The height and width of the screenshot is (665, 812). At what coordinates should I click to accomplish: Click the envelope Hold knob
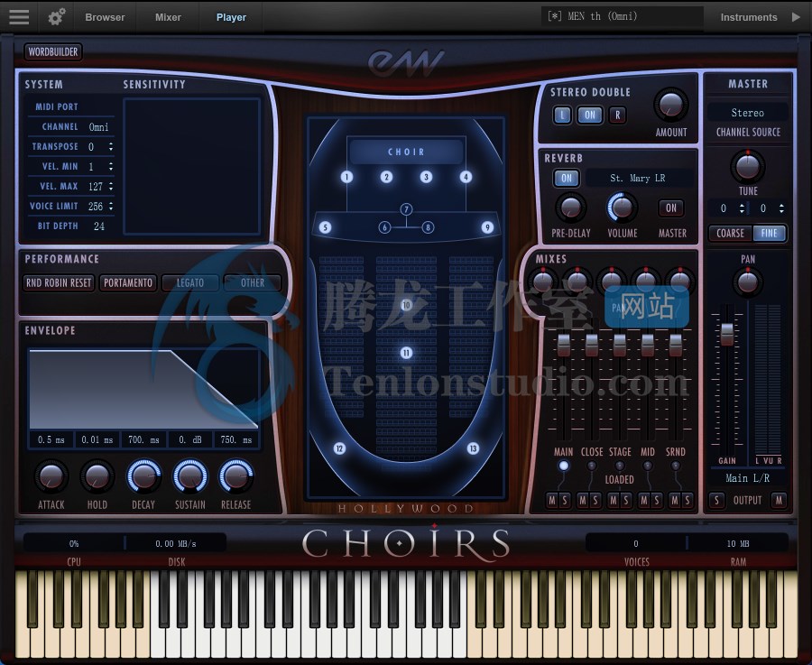(97, 476)
